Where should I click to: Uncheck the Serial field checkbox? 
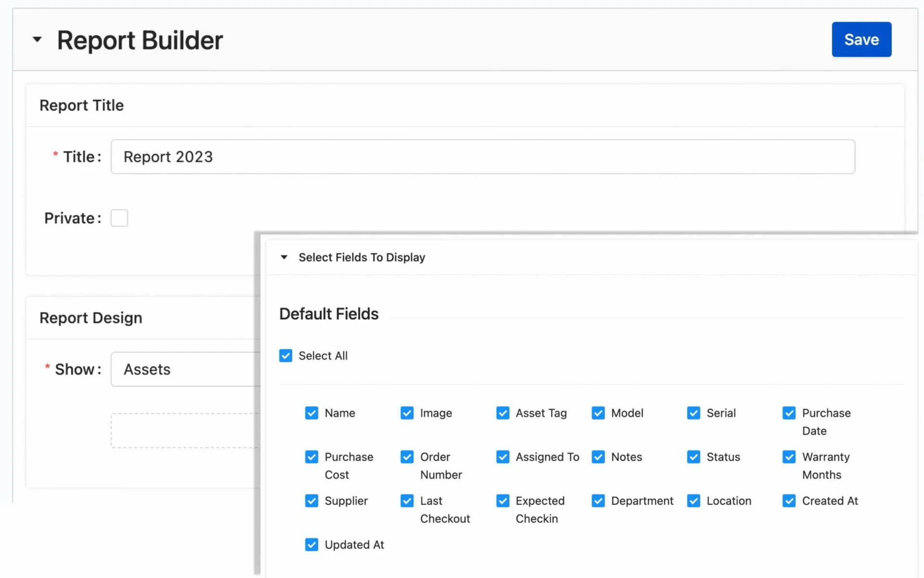click(x=693, y=413)
